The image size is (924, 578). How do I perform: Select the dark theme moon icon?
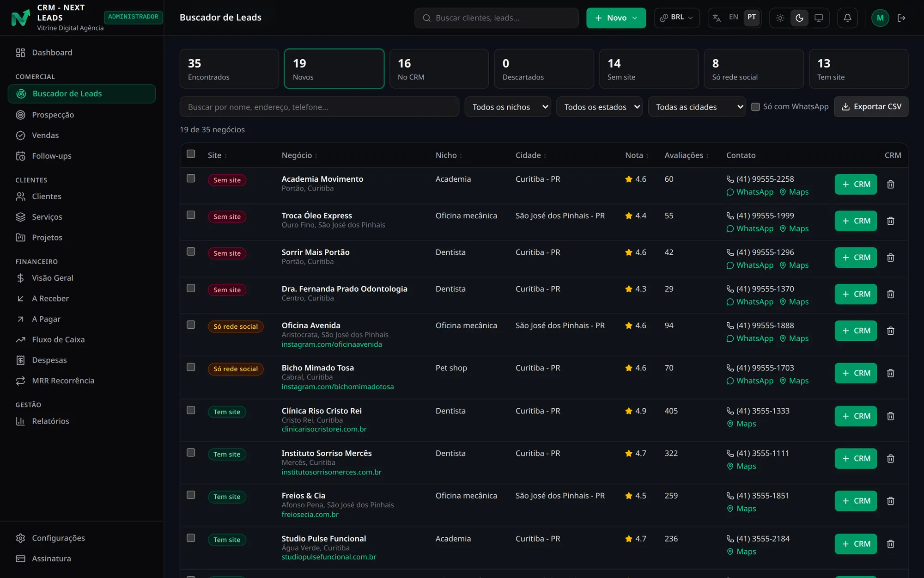point(799,18)
